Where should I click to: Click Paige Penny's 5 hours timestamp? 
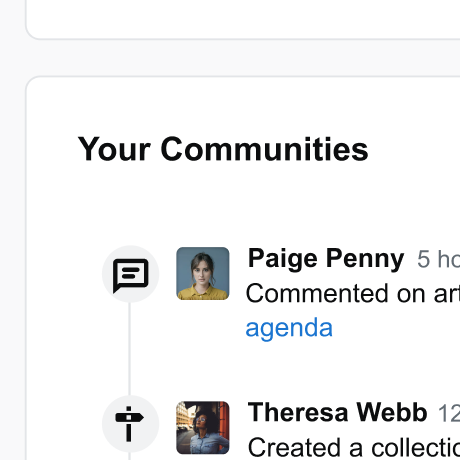[438, 259]
